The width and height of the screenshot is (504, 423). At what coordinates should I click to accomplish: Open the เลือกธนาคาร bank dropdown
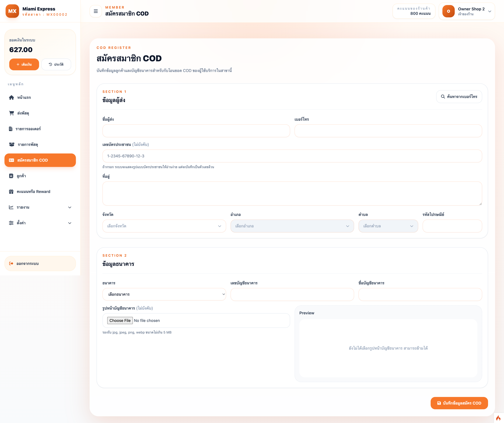click(164, 294)
